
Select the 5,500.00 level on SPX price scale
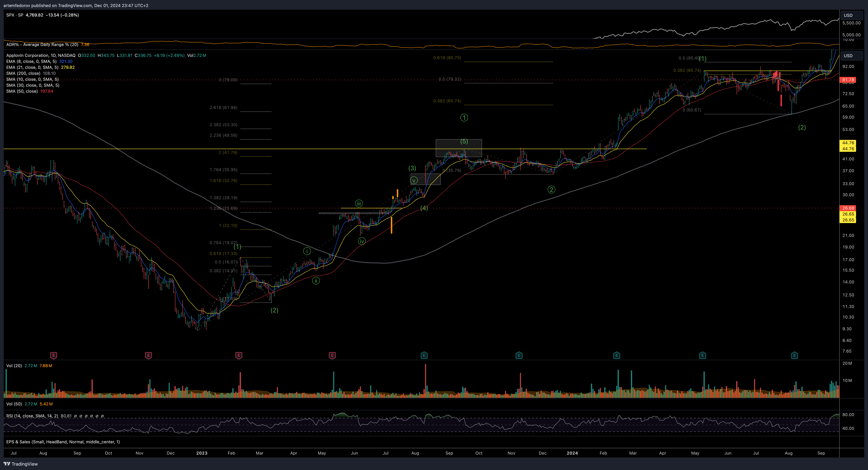[851, 23]
